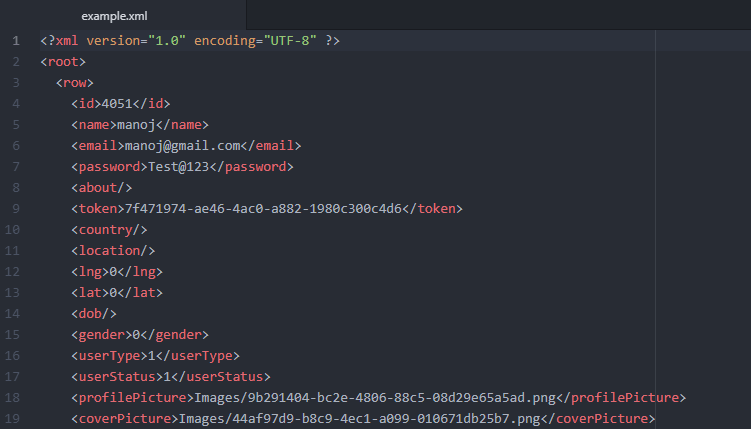Select the example.xml tab

(114, 16)
